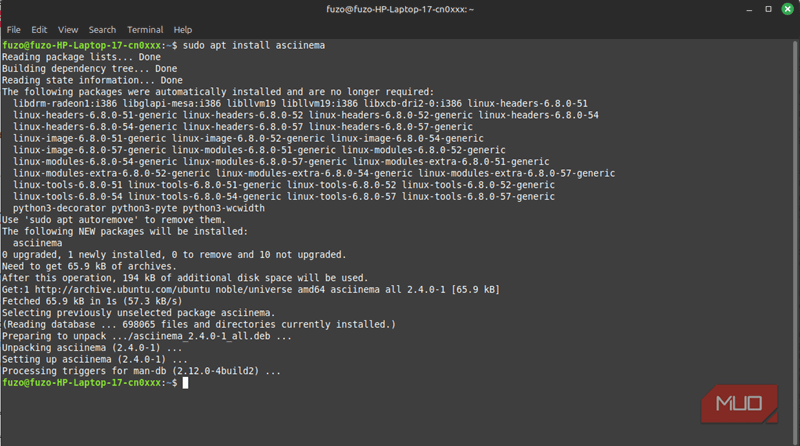Open the View menu

pyautogui.click(x=68, y=30)
